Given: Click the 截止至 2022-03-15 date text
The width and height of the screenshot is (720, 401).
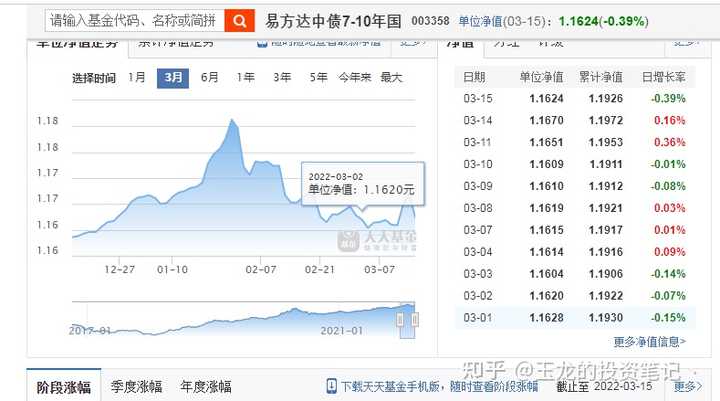Looking at the screenshot, I should click(x=604, y=386).
